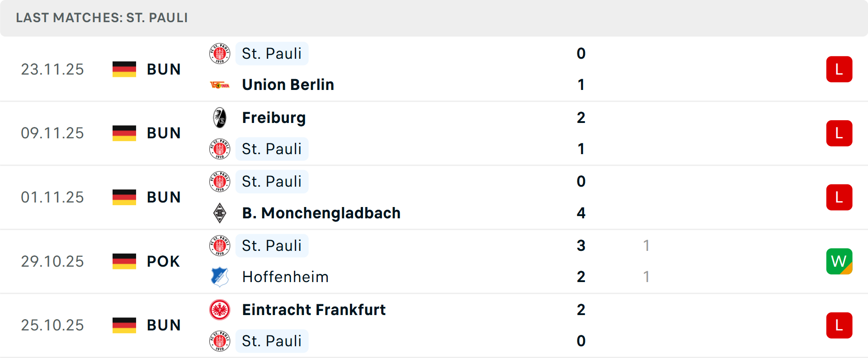Click the L badge for Freiburg match

pos(839,133)
